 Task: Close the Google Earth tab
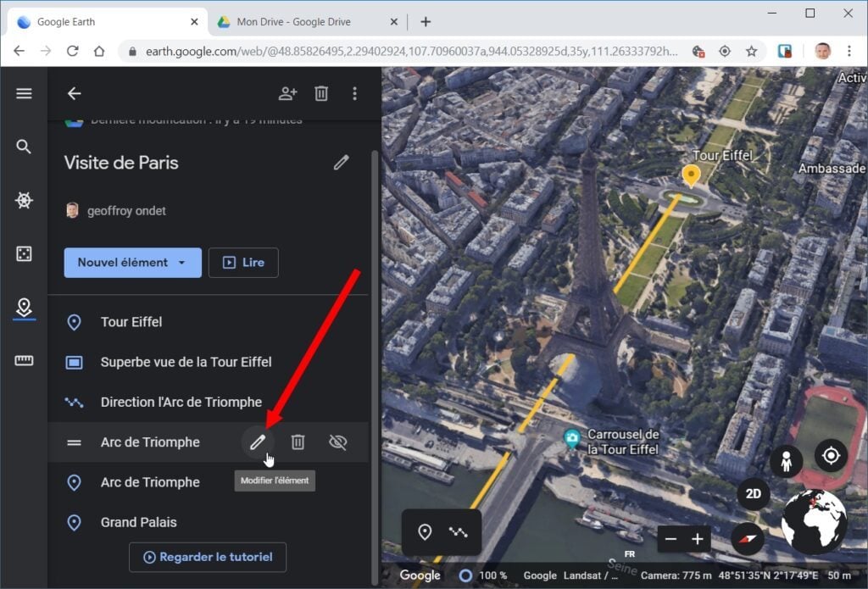click(x=194, y=22)
